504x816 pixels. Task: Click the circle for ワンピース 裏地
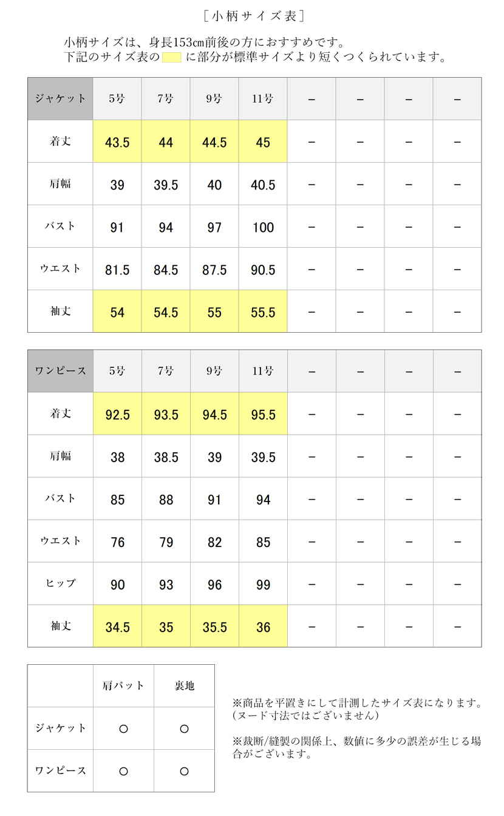point(184,771)
